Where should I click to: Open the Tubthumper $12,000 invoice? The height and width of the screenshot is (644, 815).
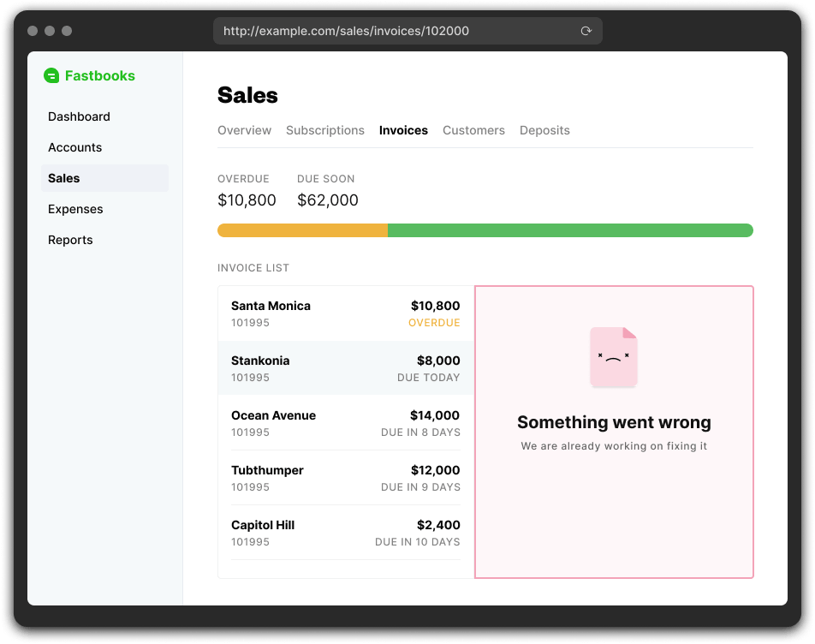(346, 478)
